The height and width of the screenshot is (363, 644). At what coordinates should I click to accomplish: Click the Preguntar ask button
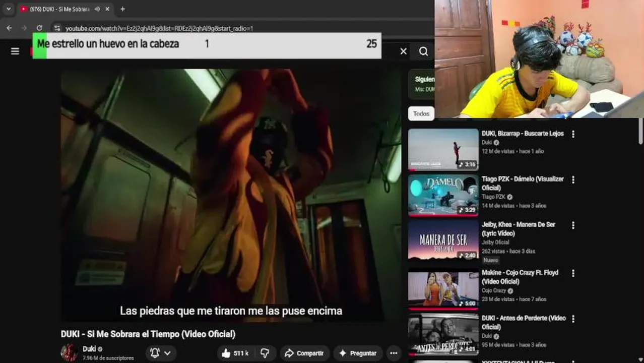(x=358, y=353)
